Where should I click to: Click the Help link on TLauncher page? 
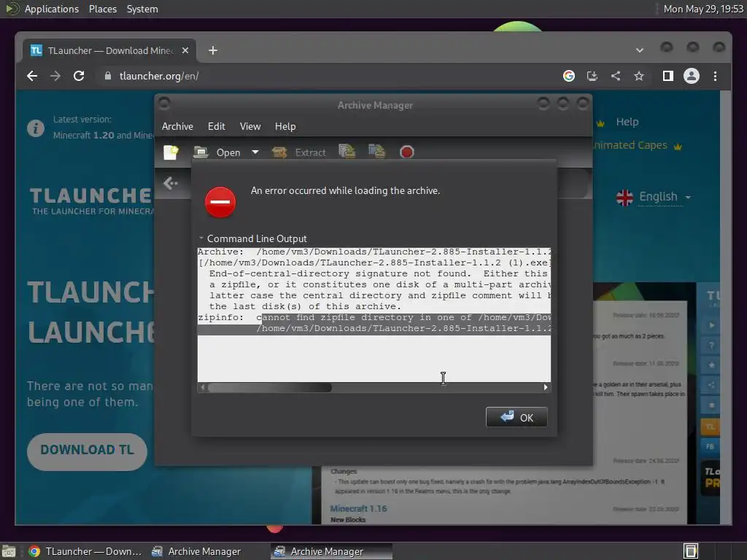tap(627, 122)
